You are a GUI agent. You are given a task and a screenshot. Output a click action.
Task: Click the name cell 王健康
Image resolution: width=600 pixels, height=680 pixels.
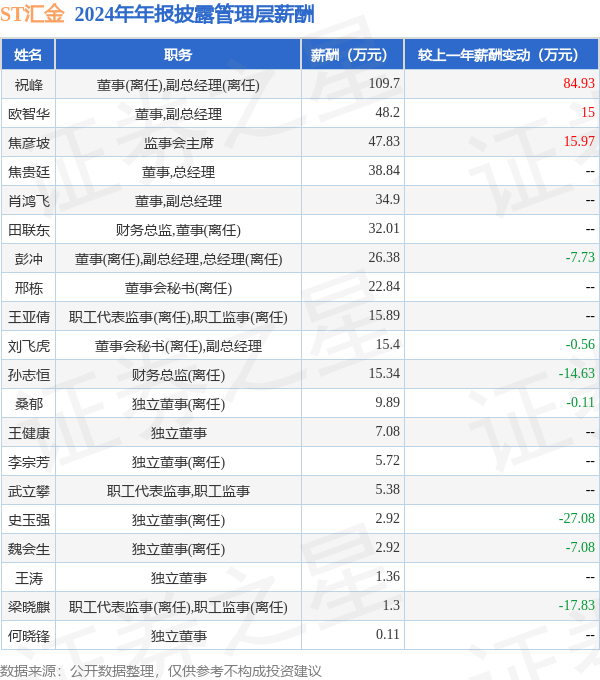point(29,434)
